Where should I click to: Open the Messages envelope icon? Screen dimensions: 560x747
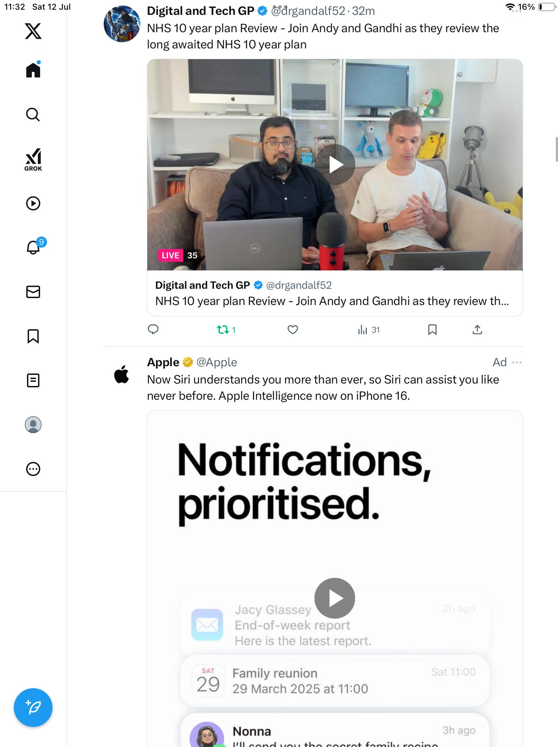[x=33, y=292]
